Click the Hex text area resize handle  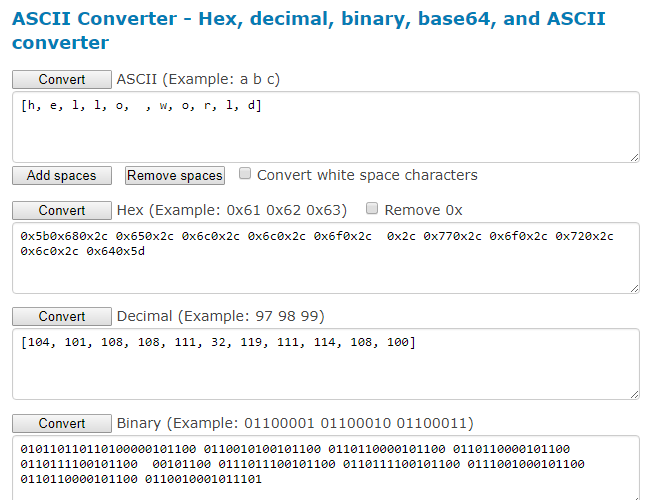tap(634, 288)
